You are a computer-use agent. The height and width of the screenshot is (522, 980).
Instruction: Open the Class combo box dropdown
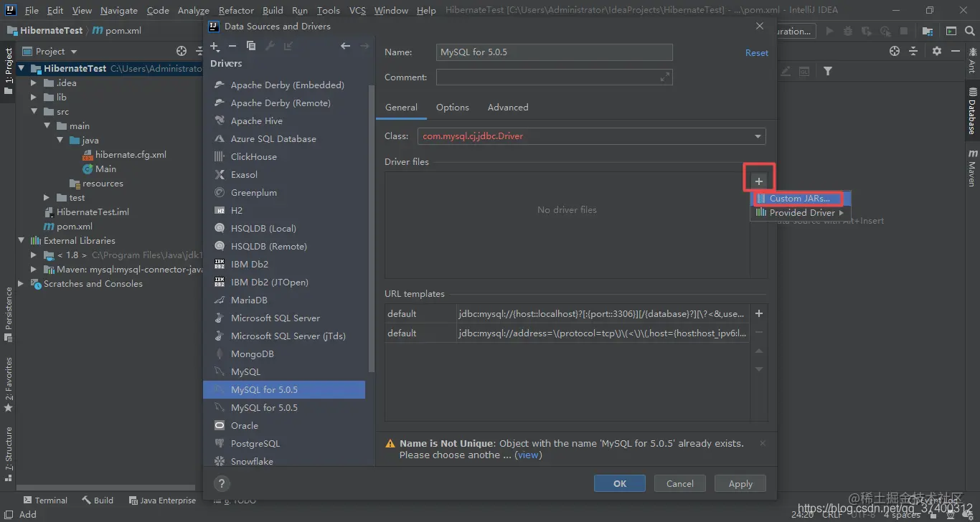pos(758,136)
